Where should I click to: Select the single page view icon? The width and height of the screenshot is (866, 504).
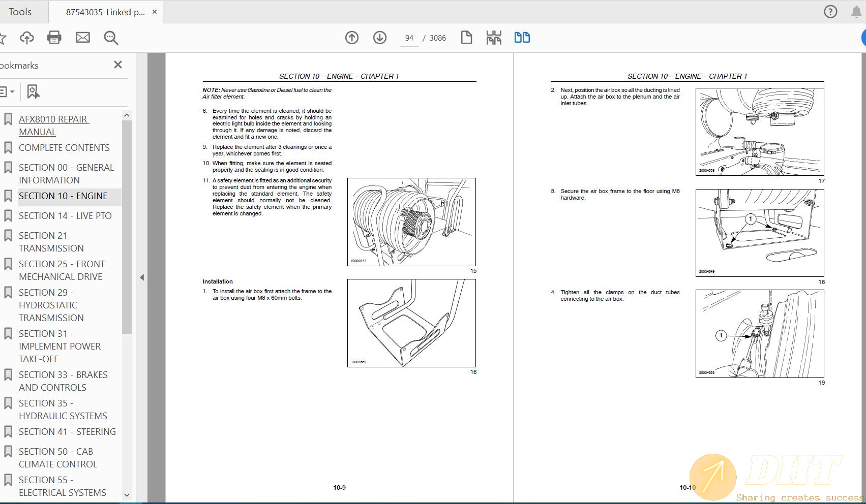pos(466,38)
